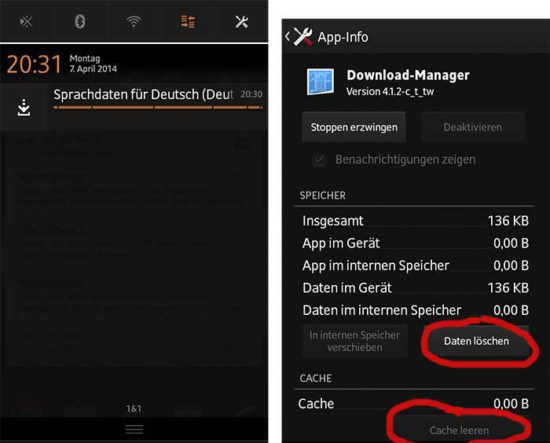
Task: Toggle Bluetooth in quick settings
Action: (80, 22)
